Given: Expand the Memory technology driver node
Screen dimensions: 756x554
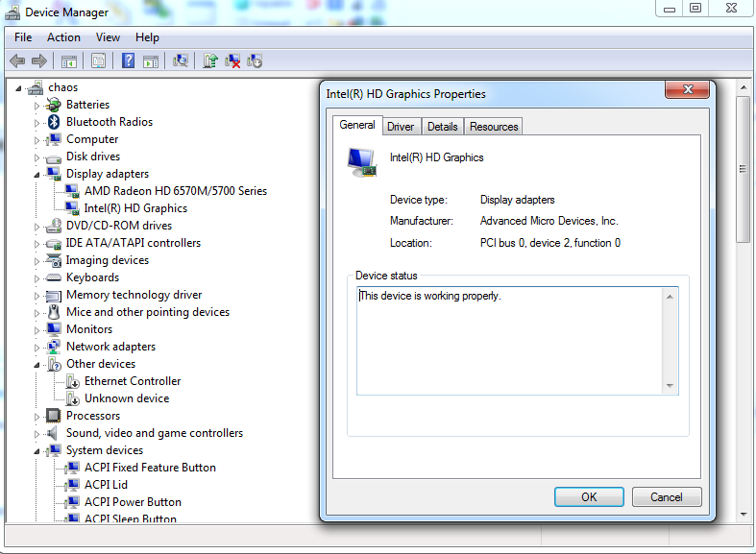Looking at the screenshot, I should 37,296.
